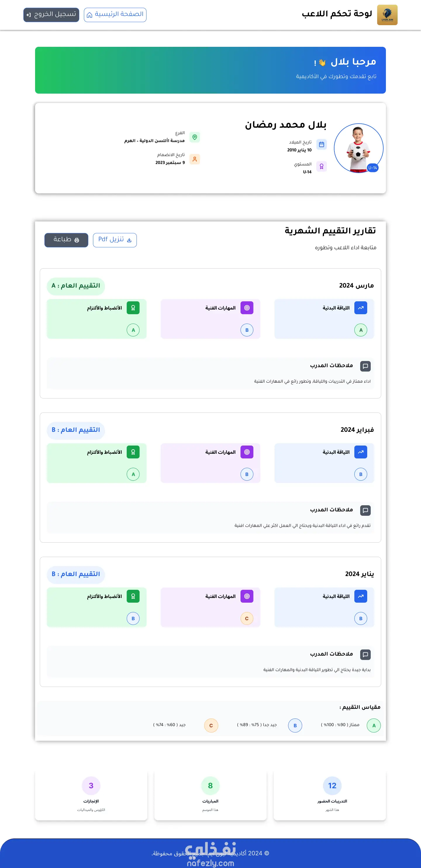The height and width of the screenshot is (868, 421).
Task: Click the February technical skills target icon
Action: click(x=246, y=452)
